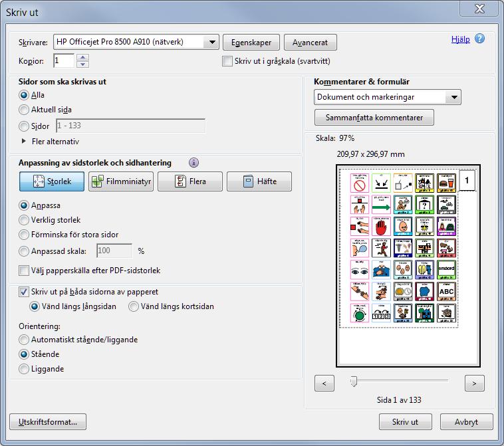Screen dimensions: 504x446
Task: Select Vänd längs långsidan option
Action: pyautogui.click(x=35, y=306)
